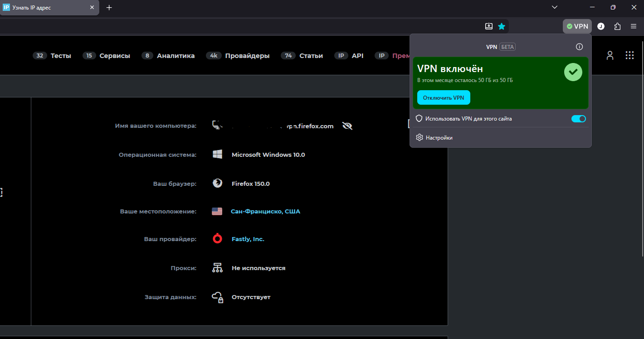Click the Отключить VPN button
Image resolution: width=644 pixels, height=339 pixels.
pos(444,97)
